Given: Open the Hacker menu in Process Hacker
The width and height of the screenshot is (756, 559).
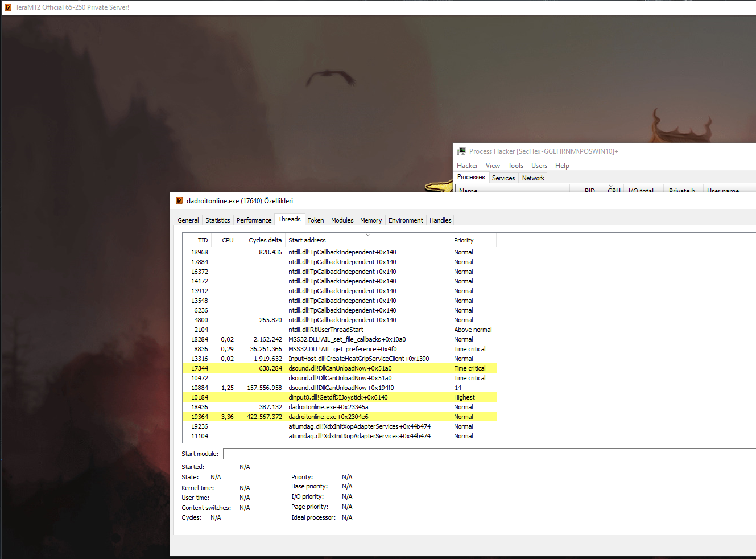Looking at the screenshot, I should point(467,166).
